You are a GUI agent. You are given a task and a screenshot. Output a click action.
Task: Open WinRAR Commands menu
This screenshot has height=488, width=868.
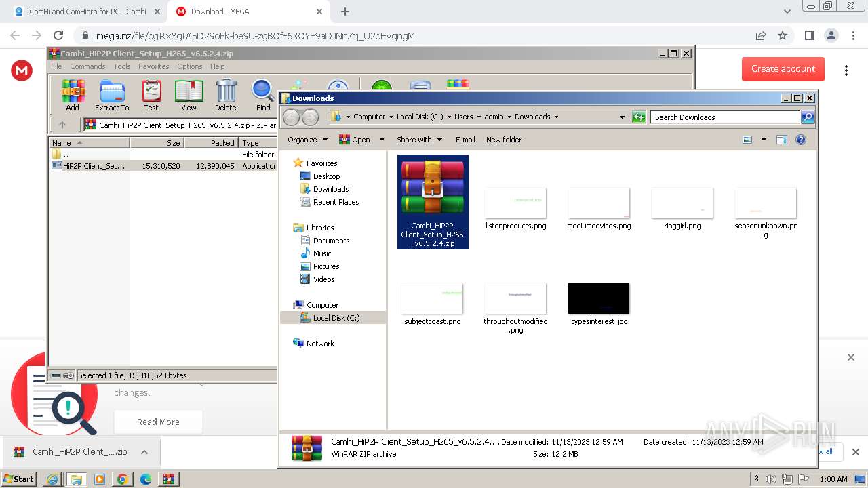tap(87, 66)
